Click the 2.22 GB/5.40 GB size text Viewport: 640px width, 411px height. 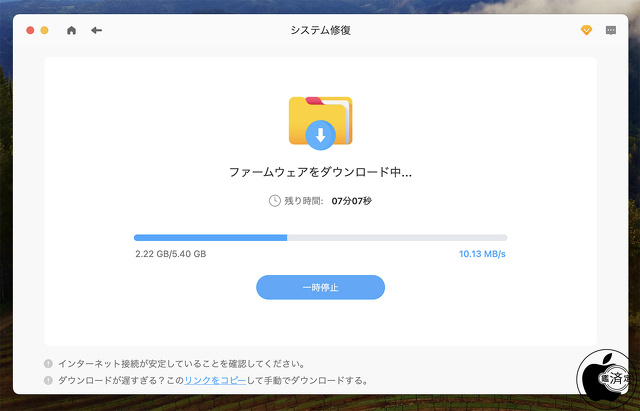pos(171,254)
